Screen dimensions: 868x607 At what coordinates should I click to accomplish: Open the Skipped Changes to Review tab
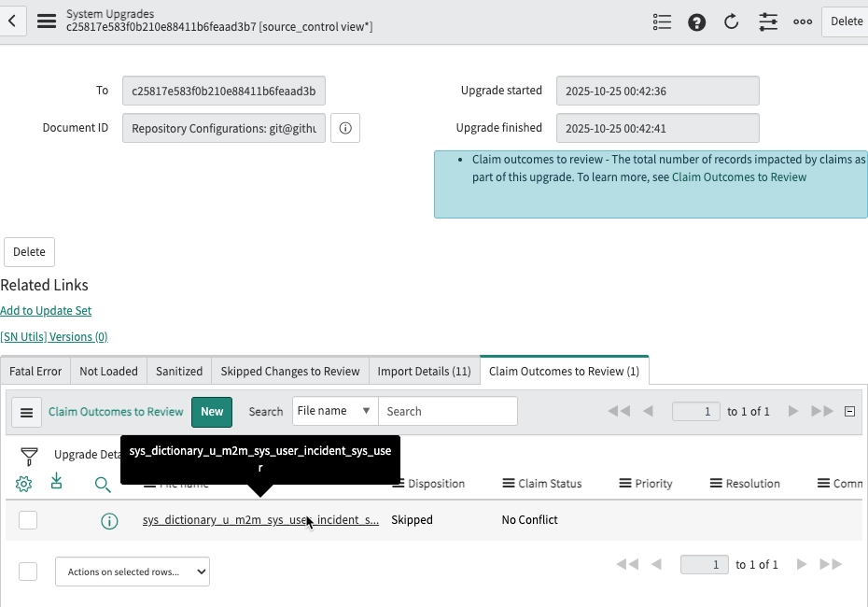[289, 371]
